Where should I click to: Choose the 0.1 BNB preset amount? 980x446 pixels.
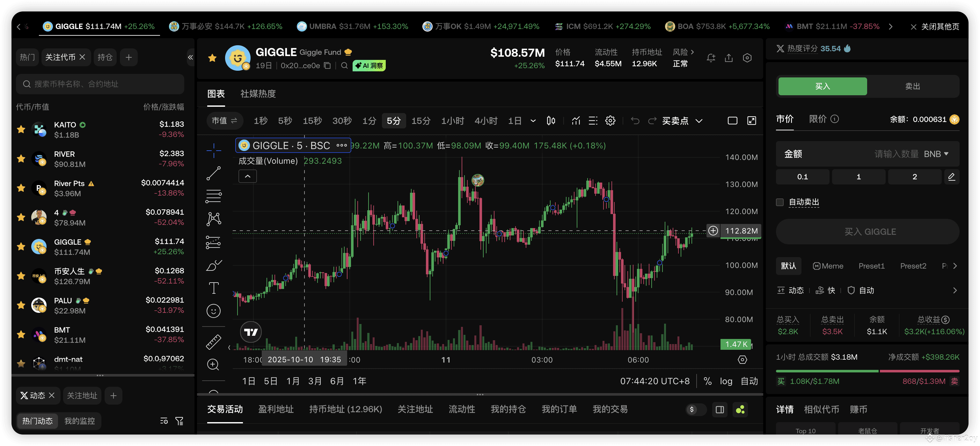(802, 177)
